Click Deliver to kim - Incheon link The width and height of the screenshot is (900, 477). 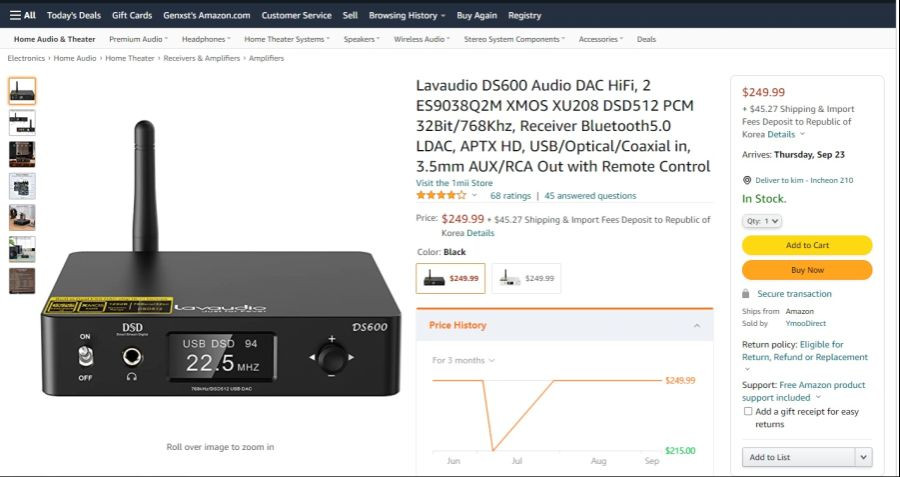click(x=804, y=180)
